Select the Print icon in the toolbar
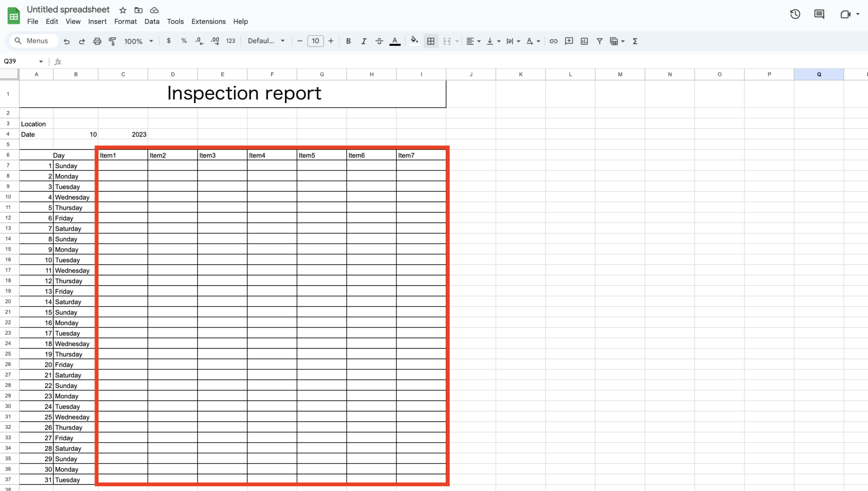 coord(97,41)
